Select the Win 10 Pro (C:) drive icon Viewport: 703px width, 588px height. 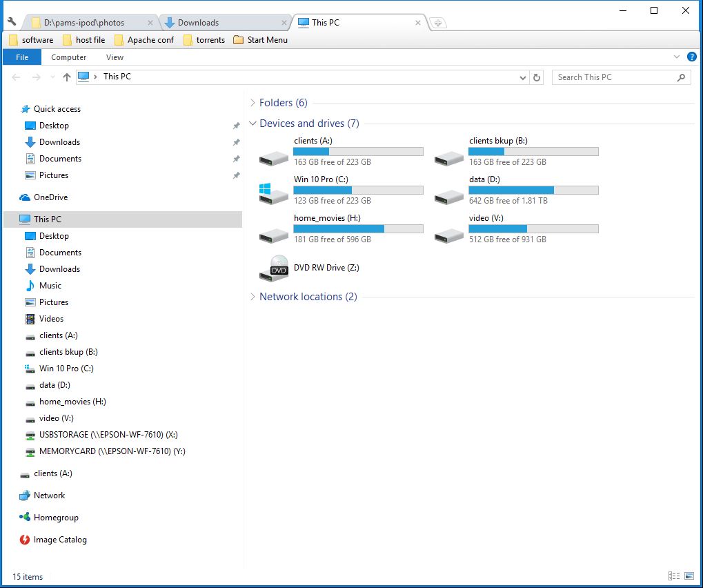(x=274, y=194)
